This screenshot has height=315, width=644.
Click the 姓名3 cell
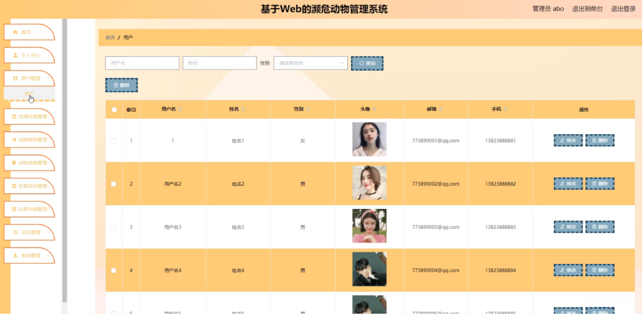pyautogui.click(x=238, y=227)
